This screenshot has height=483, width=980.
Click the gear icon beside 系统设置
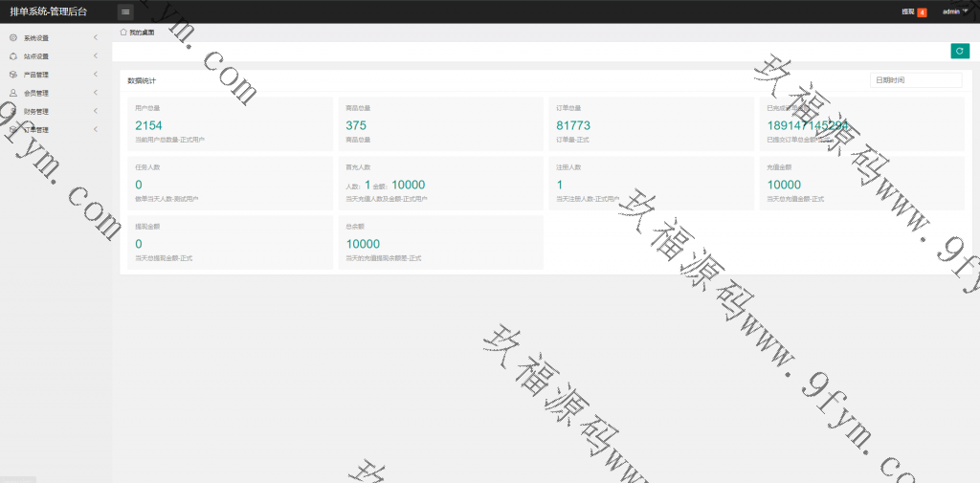[12, 38]
